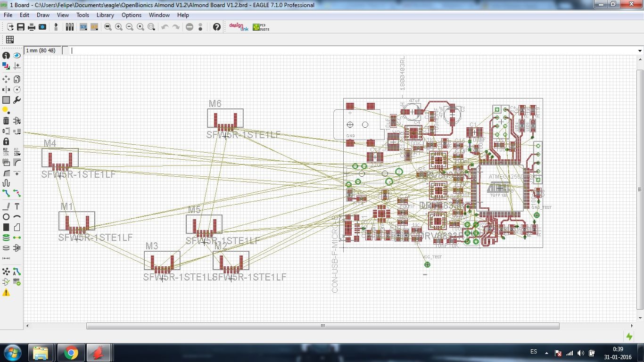Select the Move tool
The width and height of the screenshot is (644, 362).
pos(6,79)
